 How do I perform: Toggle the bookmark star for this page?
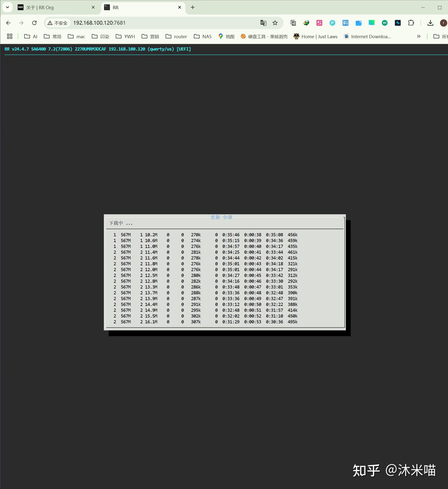point(275,23)
